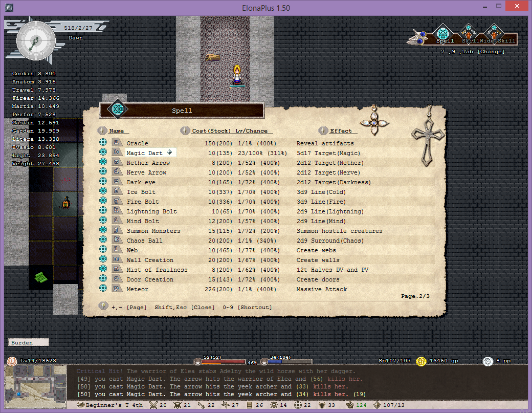Click the 'k' key icon for Chaos Ball
The image size is (532, 413).
coord(117,240)
